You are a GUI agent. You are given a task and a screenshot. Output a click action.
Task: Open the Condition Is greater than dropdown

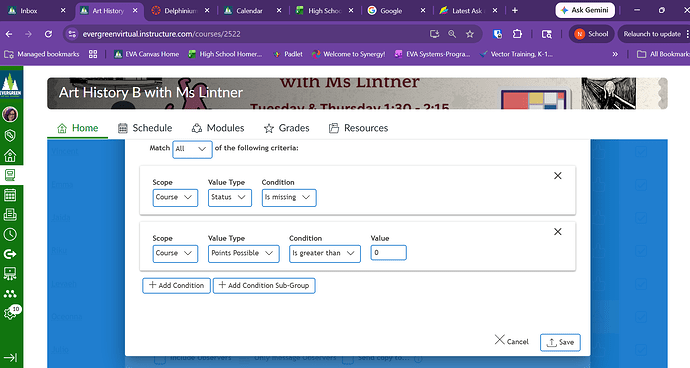[x=325, y=254]
